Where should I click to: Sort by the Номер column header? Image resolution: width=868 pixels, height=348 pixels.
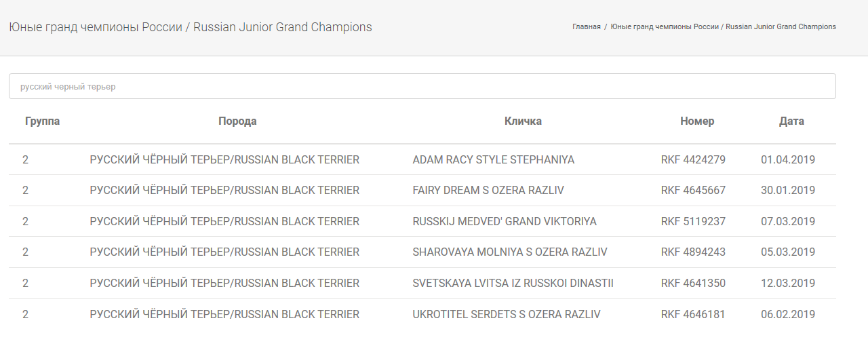[697, 121]
